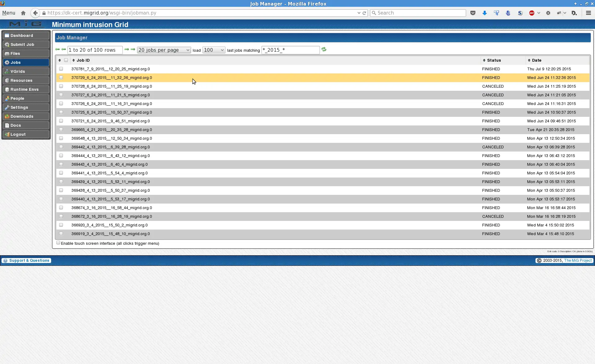The height and width of the screenshot is (364, 595).
Task: Click the navigate to next page arrow
Action: point(126,50)
